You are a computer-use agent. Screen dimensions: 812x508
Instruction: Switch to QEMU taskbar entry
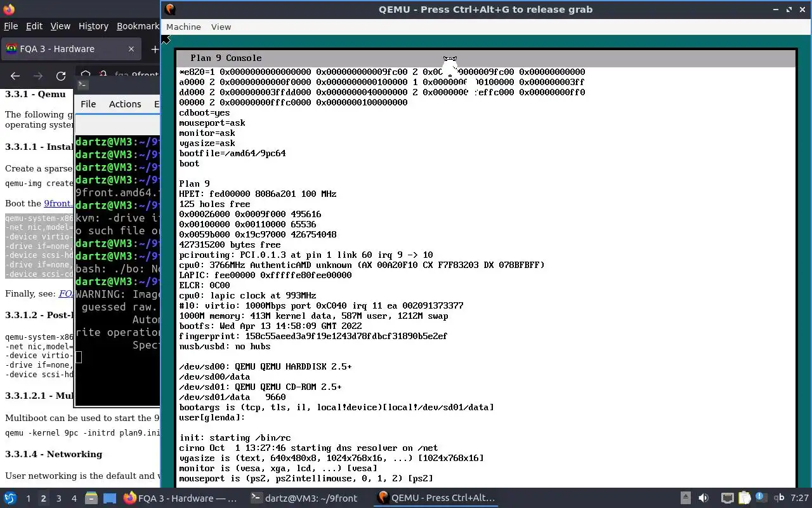click(x=436, y=498)
